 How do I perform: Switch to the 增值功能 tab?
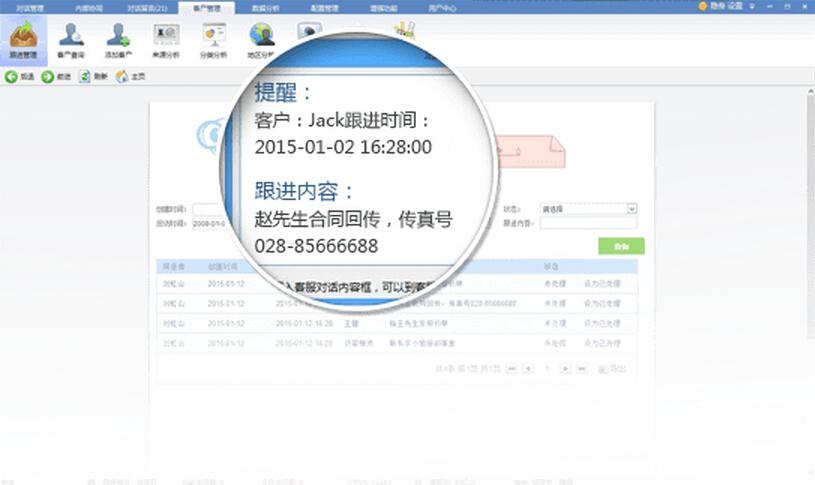click(x=384, y=8)
